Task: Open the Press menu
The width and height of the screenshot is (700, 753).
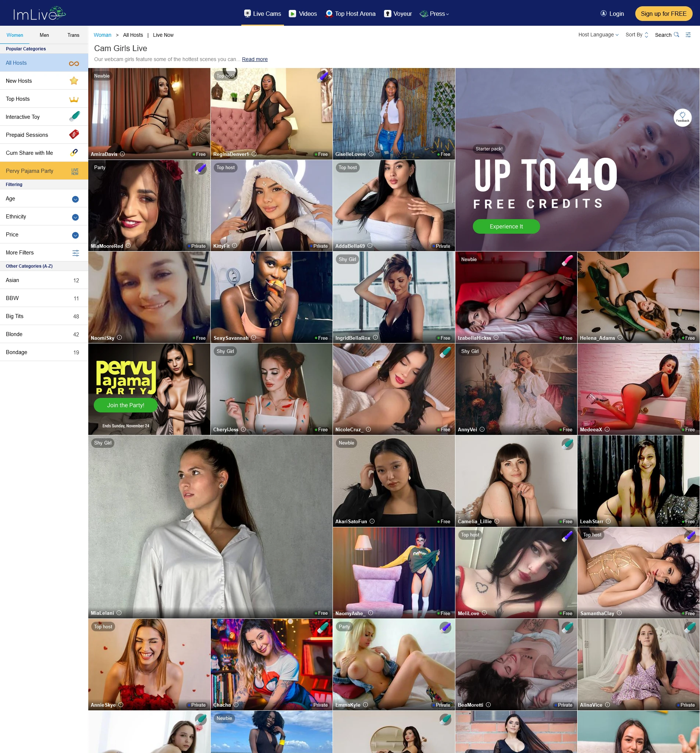Action: tap(435, 14)
